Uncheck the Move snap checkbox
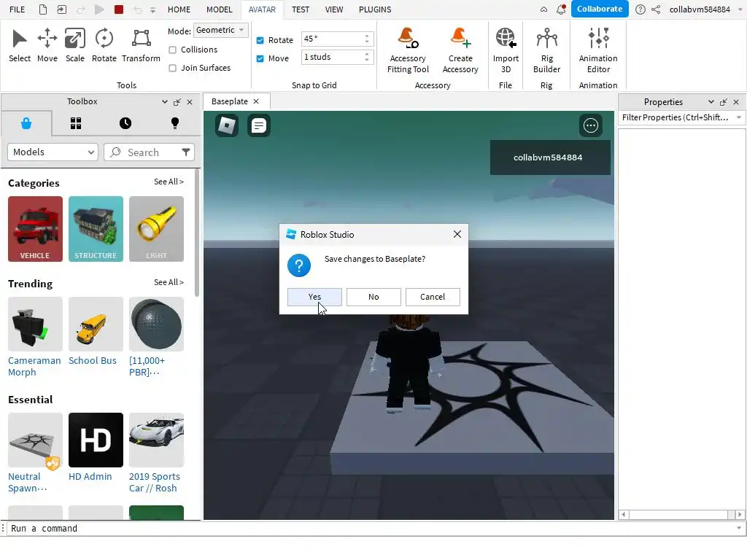747x560 pixels. [260, 58]
